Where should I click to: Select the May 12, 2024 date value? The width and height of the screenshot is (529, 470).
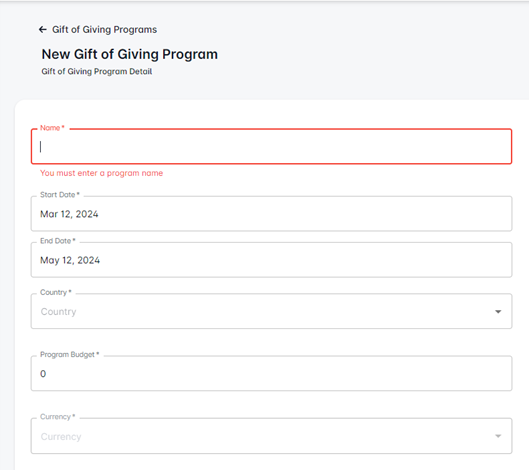tap(70, 260)
